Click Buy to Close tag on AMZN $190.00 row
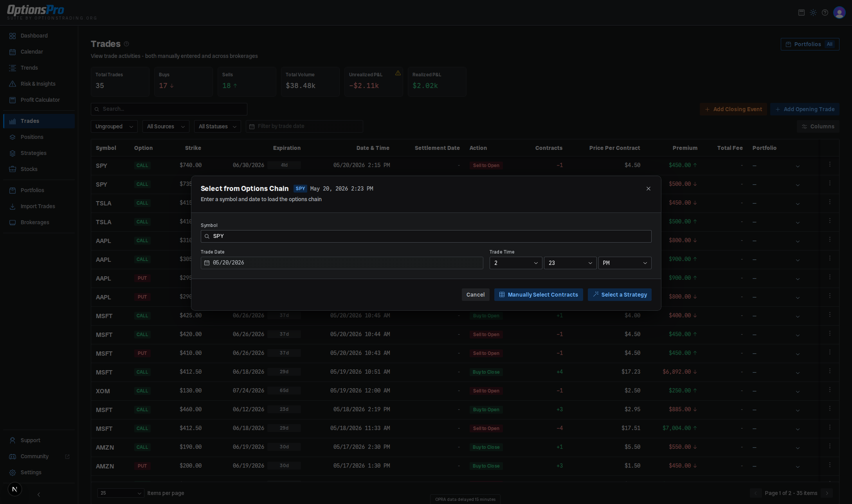The height and width of the screenshot is (504, 852). tap(486, 447)
